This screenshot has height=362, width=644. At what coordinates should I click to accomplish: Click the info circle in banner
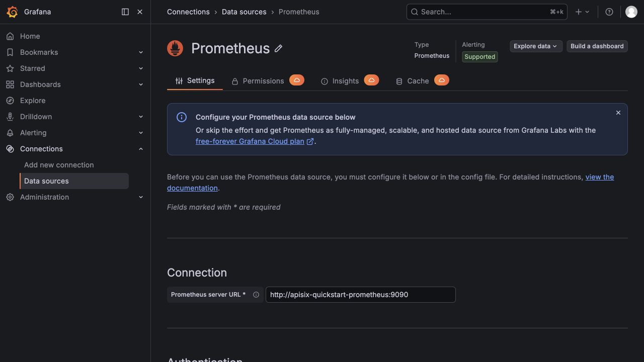point(182,117)
